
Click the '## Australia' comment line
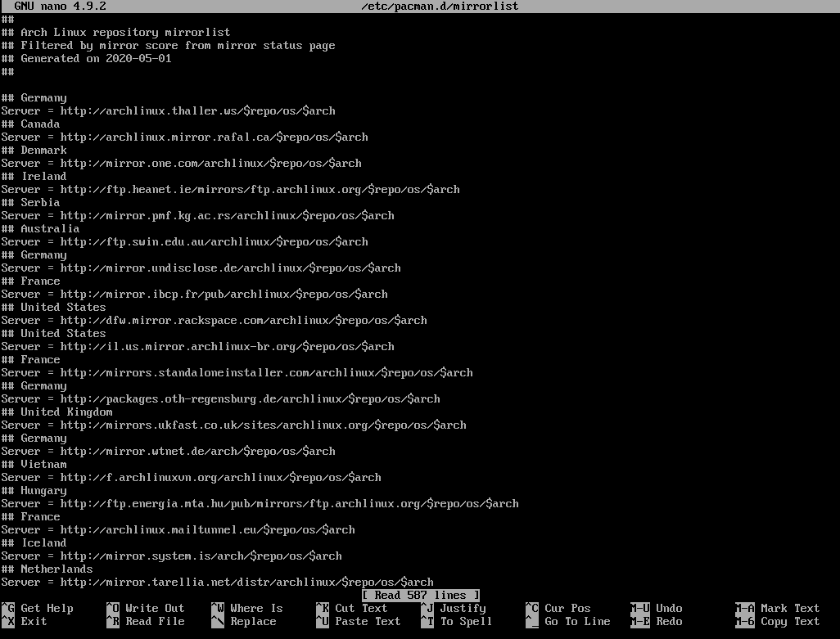[x=40, y=229]
